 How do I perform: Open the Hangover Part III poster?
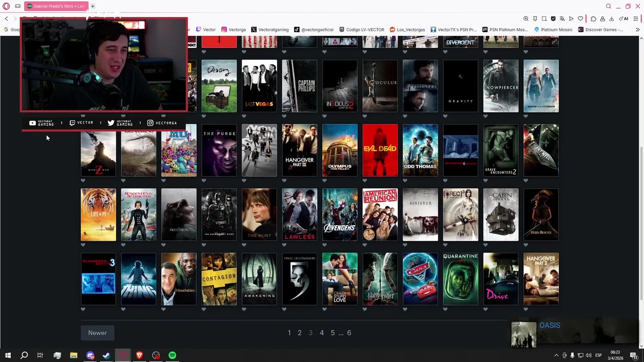(x=300, y=150)
